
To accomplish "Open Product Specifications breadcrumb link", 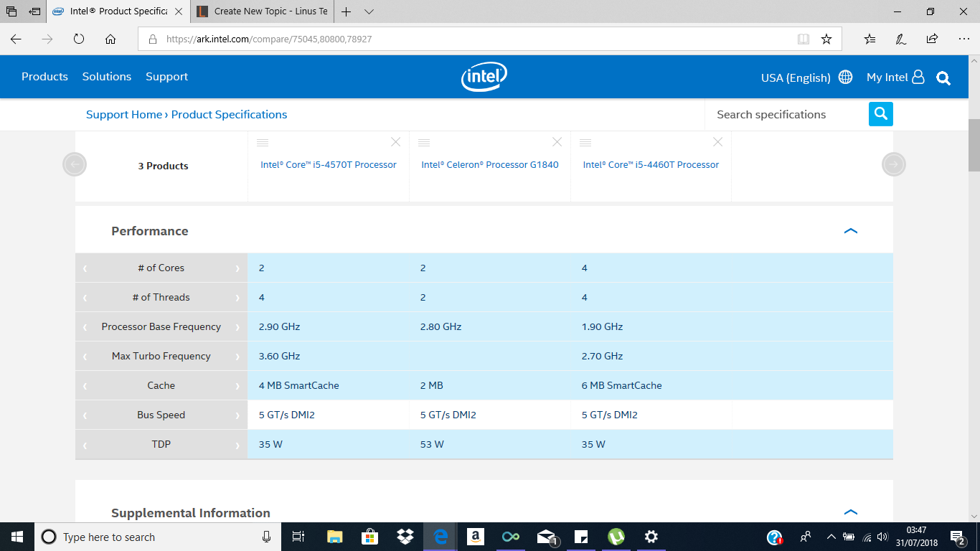I will click(229, 115).
